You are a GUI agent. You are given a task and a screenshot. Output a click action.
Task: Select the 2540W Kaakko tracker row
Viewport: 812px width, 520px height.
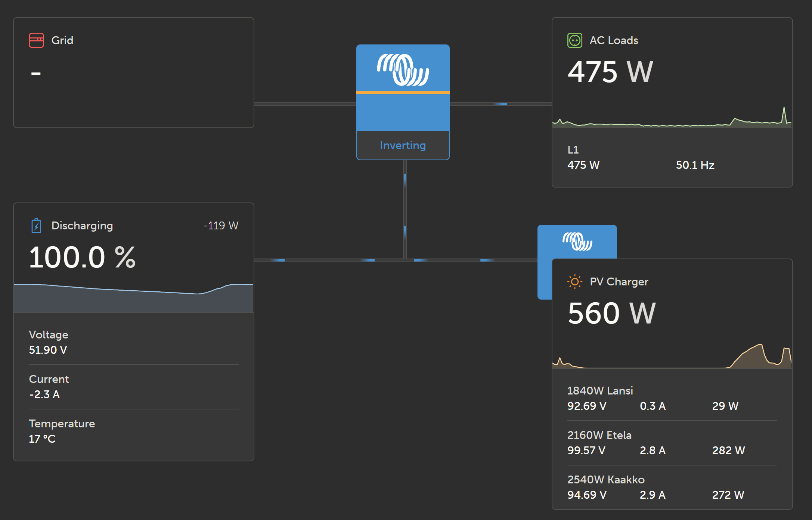pos(672,487)
